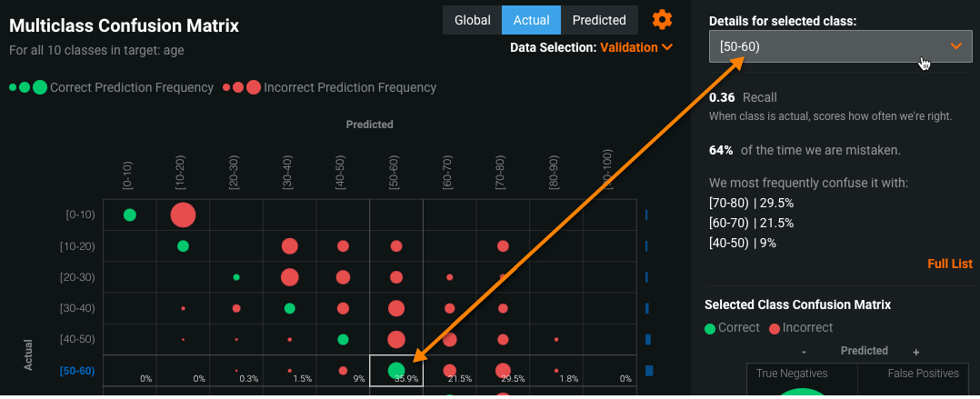The width and height of the screenshot is (980, 399).
Task: Click the blue frequency bar beside [50-60) row
Action: (649, 371)
